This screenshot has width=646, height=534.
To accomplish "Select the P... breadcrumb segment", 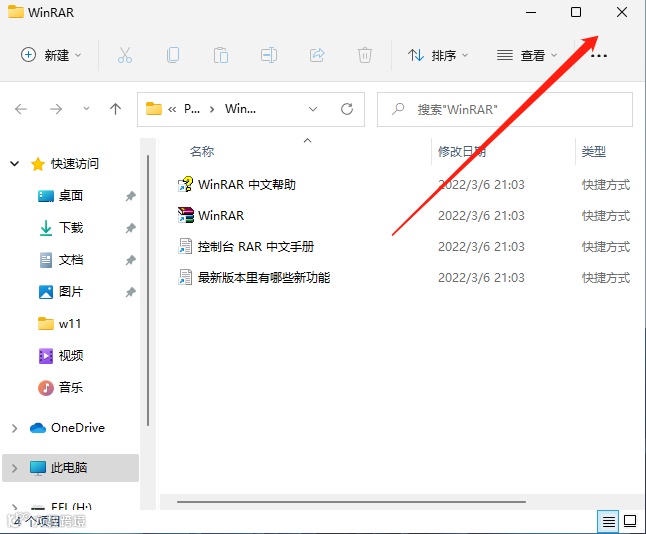I will pyautogui.click(x=192, y=109).
